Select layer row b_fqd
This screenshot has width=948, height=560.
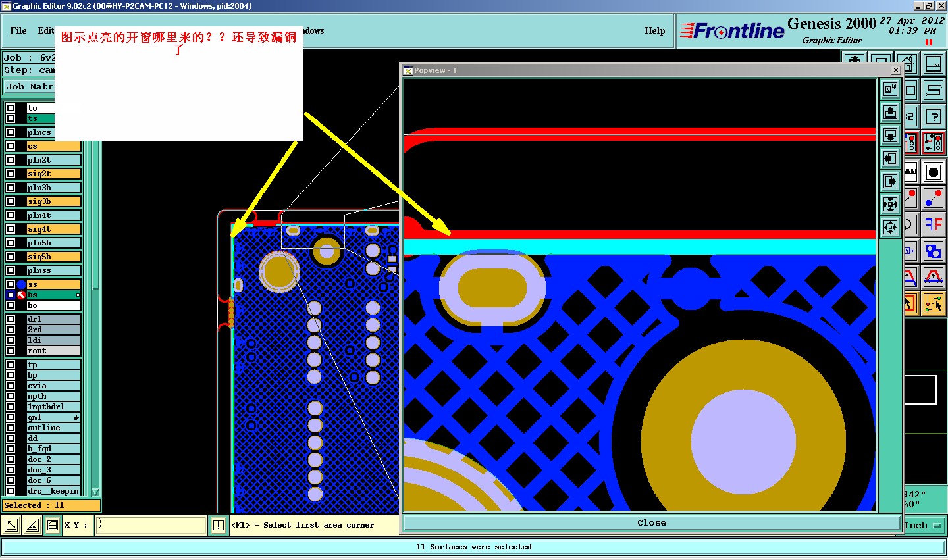[x=53, y=449]
